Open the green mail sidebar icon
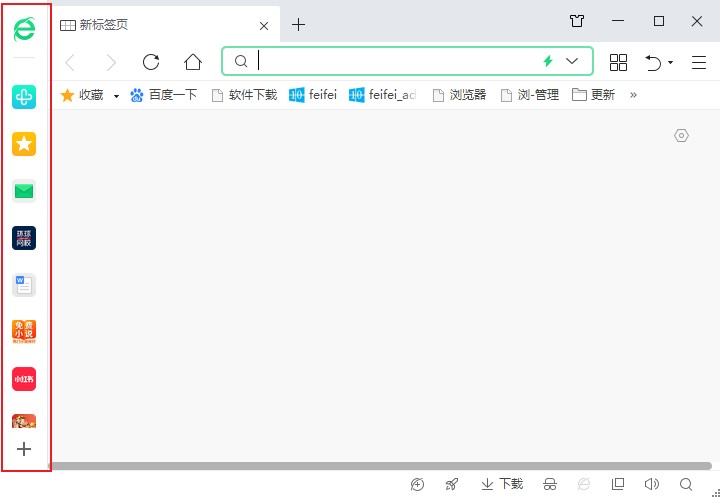Image resolution: width=720 pixels, height=497 pixels. 24,191
